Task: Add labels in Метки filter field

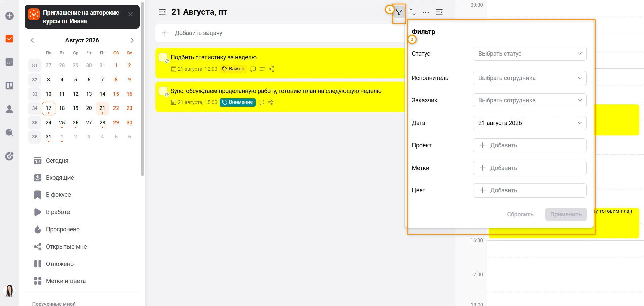Action: (530, 168)
